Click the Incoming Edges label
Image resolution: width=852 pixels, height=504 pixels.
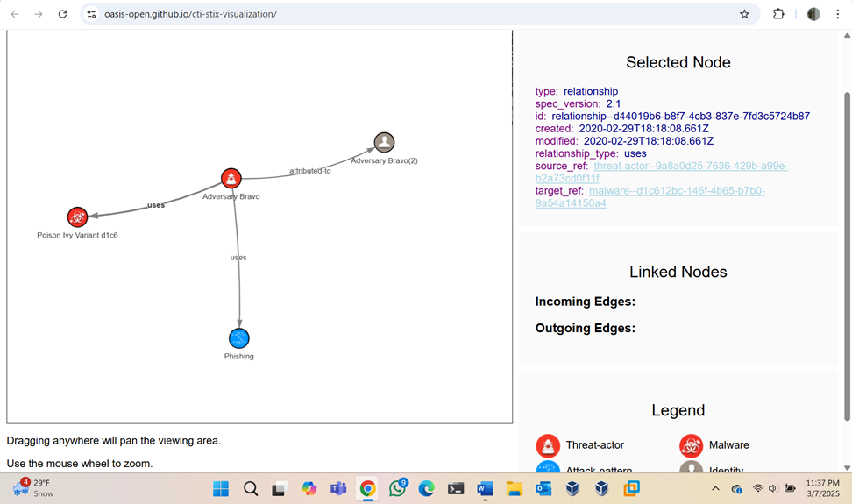[x=586, y=302]
